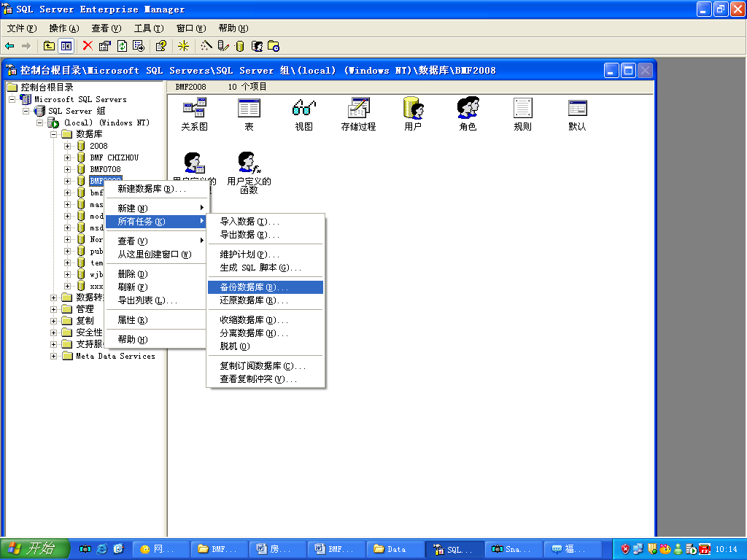Select the BMF0708 database tree item
Image resolution: width=747 pixels, height=560 pixels.
pos(105,169)
